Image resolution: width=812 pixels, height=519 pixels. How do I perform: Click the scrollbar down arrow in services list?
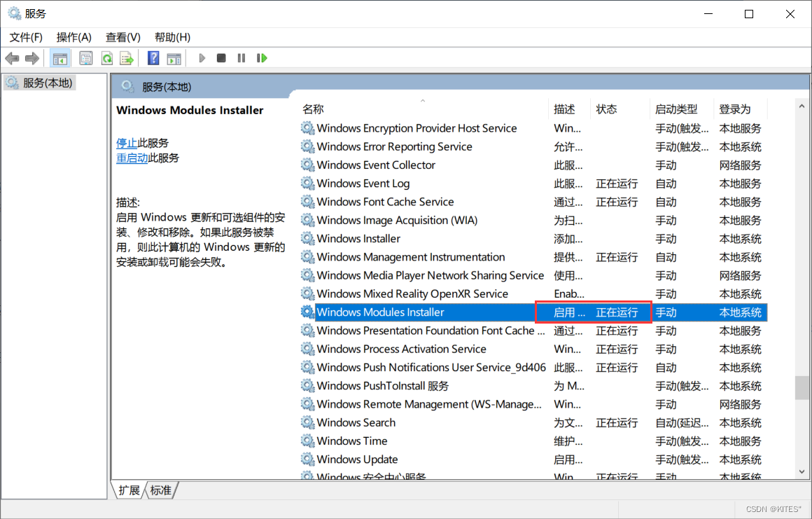pyautogui.click(x=801, y=471)
